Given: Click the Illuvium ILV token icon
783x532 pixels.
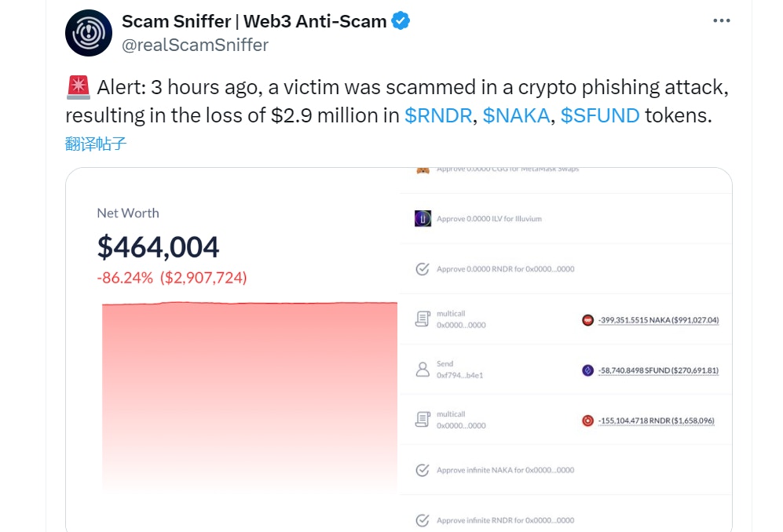Looking at the screenshot, I should [x=423, y=217].
